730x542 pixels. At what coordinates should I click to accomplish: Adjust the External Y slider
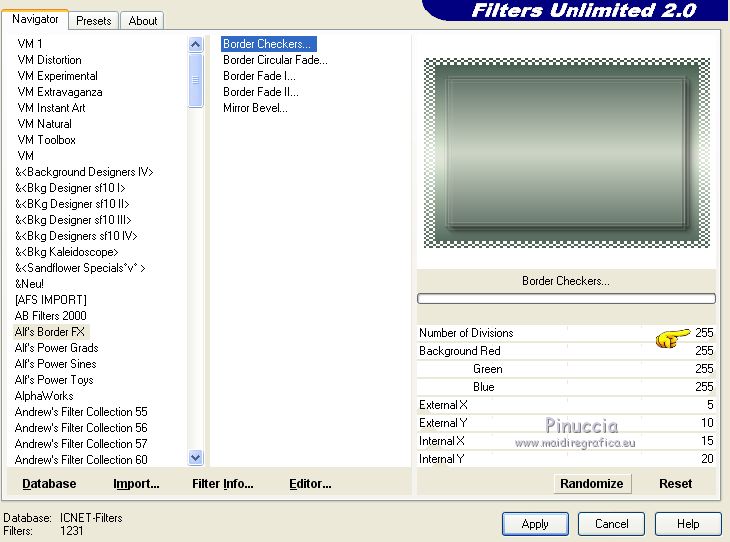pos(566,423)
